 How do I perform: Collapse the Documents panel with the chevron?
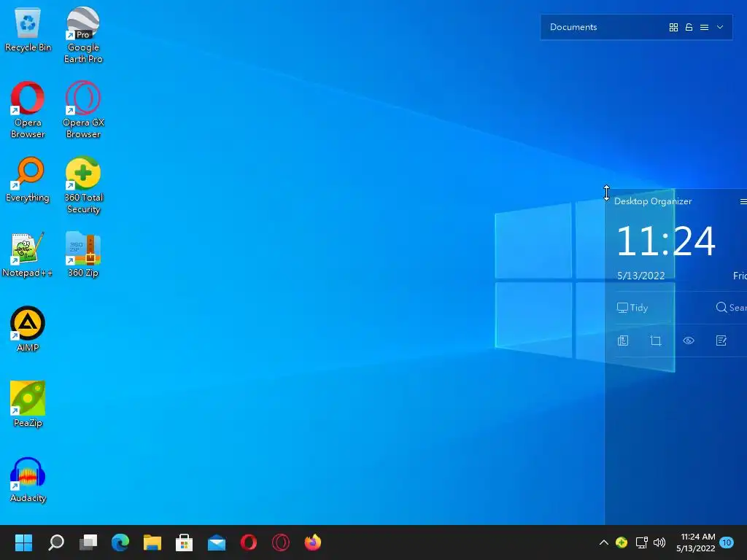[720, 27]
